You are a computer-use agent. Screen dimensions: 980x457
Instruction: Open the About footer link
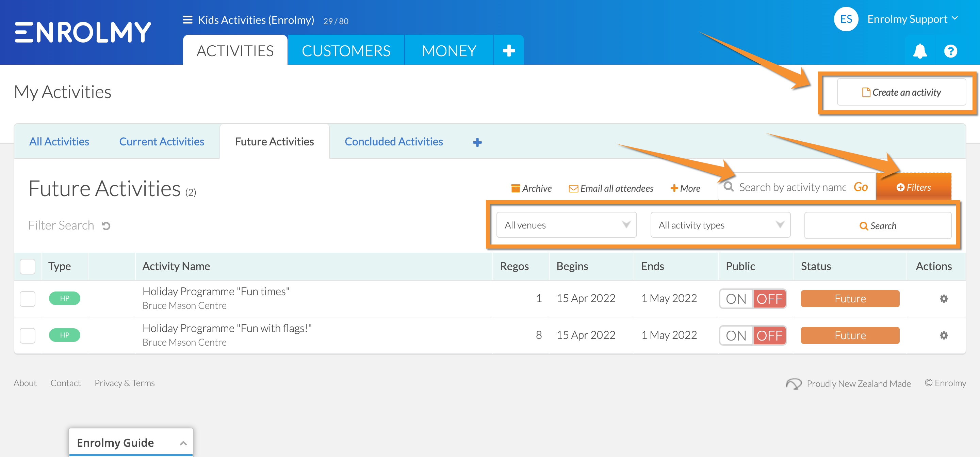tap(25, 383)
